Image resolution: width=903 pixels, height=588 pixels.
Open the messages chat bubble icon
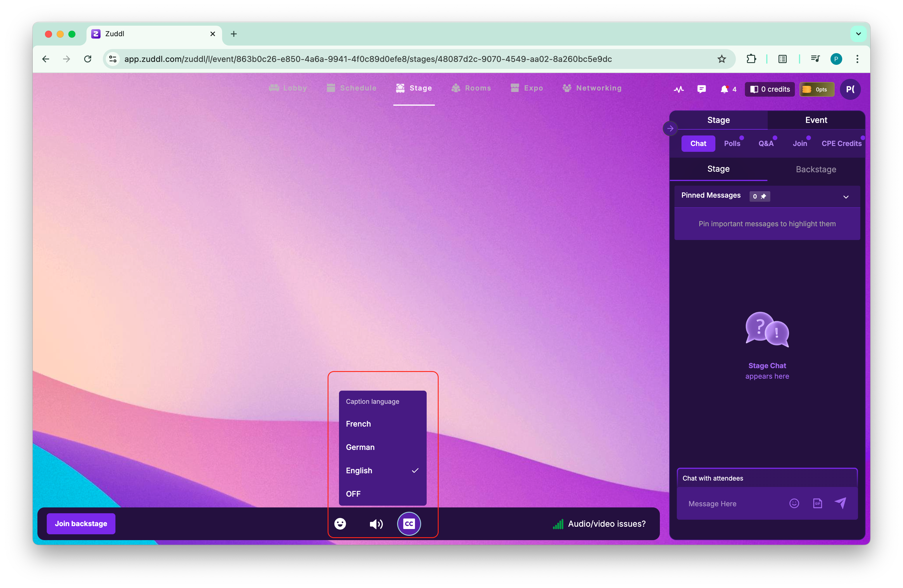click(701, 89)
